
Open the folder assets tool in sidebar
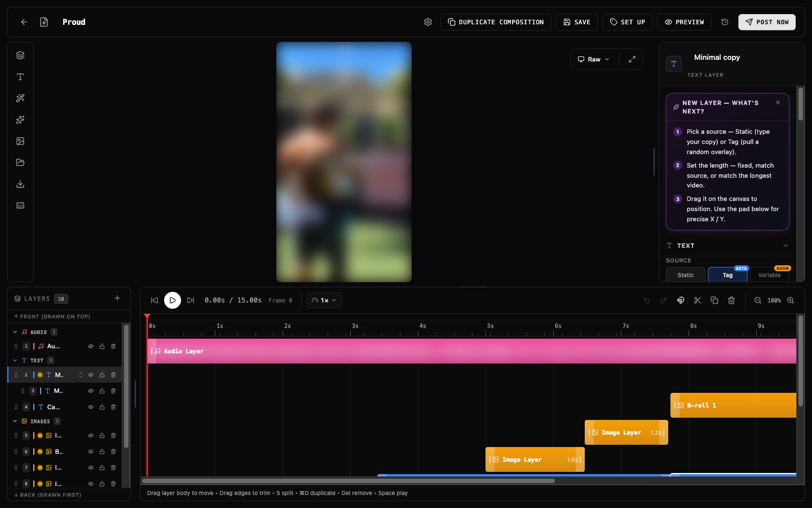click(20, 163)
